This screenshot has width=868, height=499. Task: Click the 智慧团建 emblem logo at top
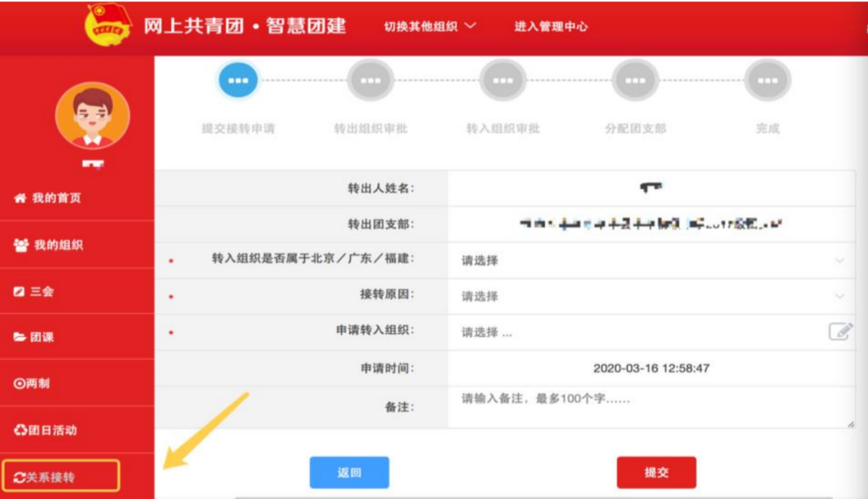coord(105,23)
